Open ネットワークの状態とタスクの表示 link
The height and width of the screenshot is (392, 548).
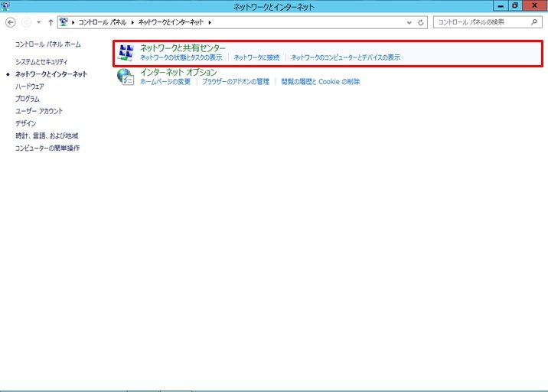tap(181, 58)
